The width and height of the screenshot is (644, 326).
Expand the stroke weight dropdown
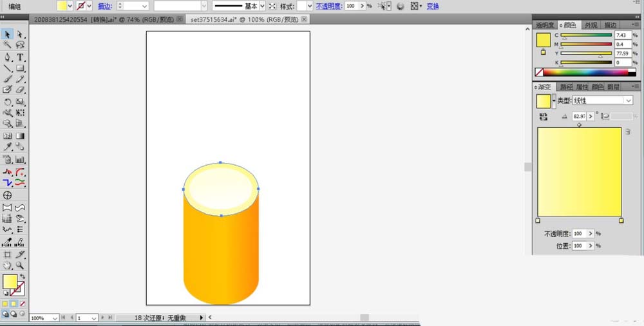[145, 6]
